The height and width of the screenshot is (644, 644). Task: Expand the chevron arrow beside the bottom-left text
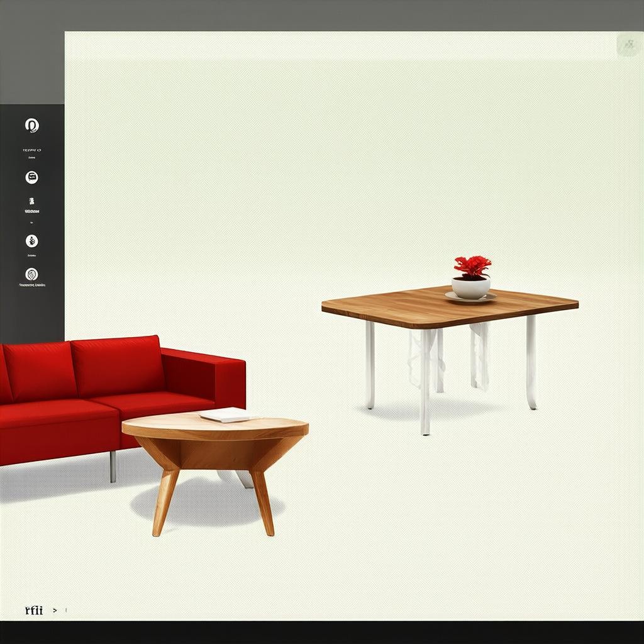(x=55, y=610)
